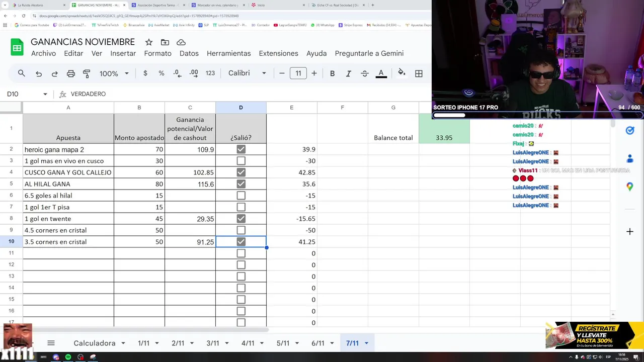This screenshot has width=644, height=362.
Task: Check the cloud save status icon
Action: click(x=181, y=42)
